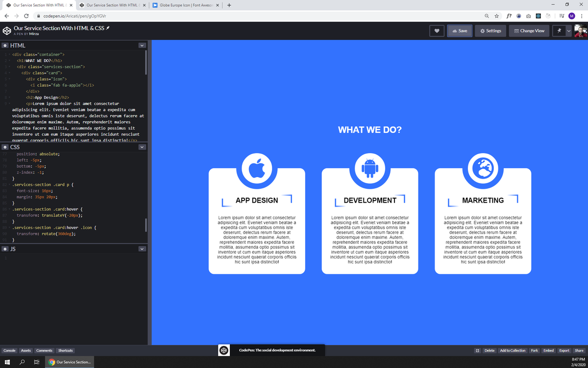
Task: Pin this pen with the pushpin button
Action: coord(559,31)
